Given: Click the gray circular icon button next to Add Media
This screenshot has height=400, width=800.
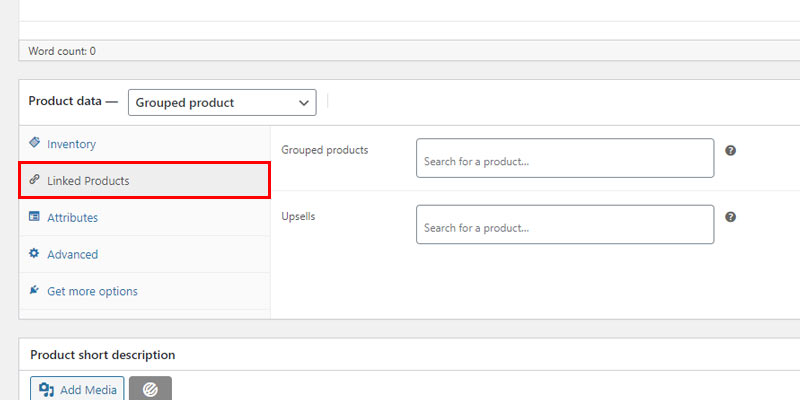Looking at the screenshot, I should click(x=151, y=389).
